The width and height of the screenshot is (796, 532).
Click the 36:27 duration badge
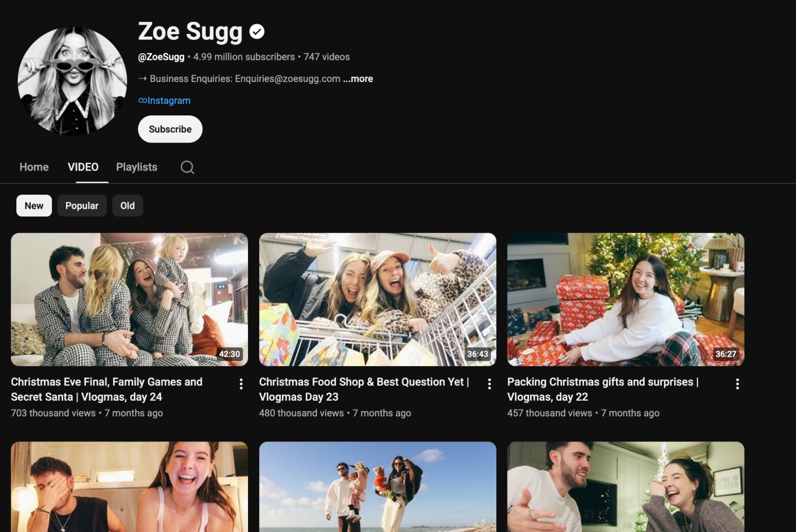point(726,354)
